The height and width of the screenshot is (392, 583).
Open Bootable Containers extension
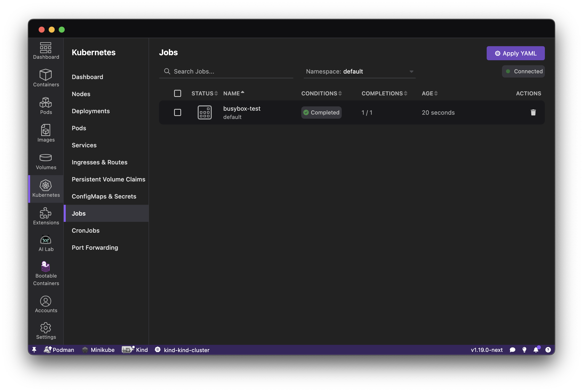[x=46, y=273]
